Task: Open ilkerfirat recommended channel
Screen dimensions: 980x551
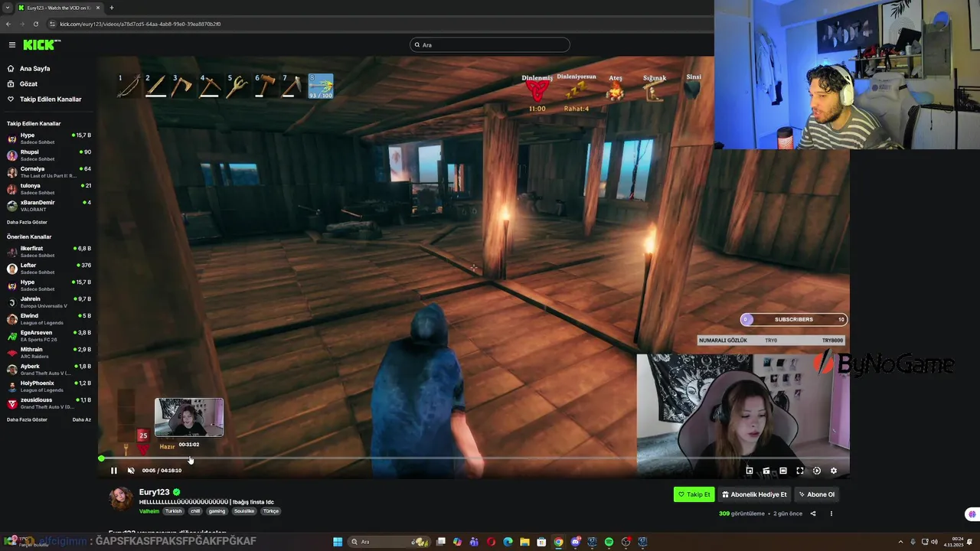Action: 49,252
